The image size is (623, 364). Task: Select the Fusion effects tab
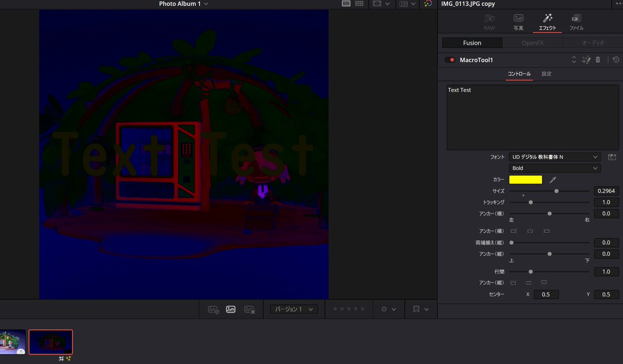[472, 43]
